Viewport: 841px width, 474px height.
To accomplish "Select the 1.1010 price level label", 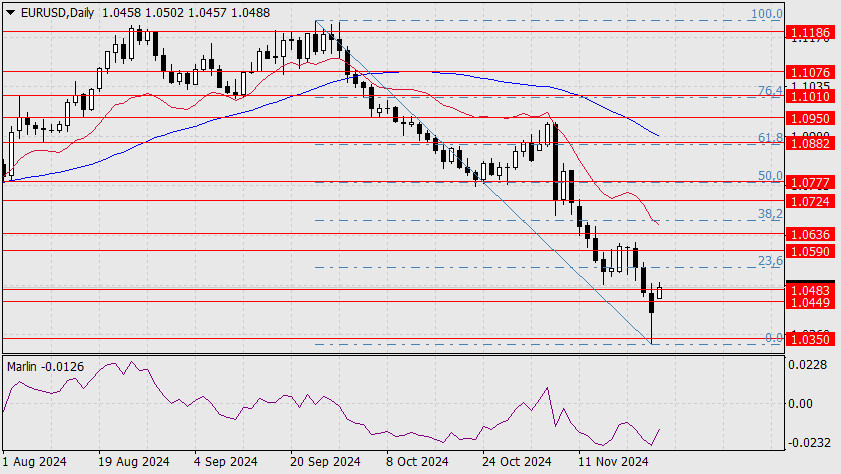I will point(810,97).
